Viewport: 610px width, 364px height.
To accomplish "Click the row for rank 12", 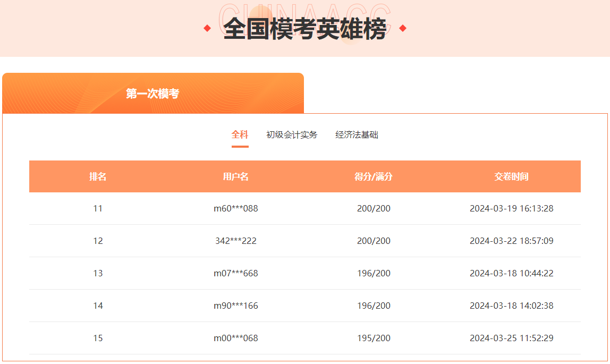I will [305, 241].
